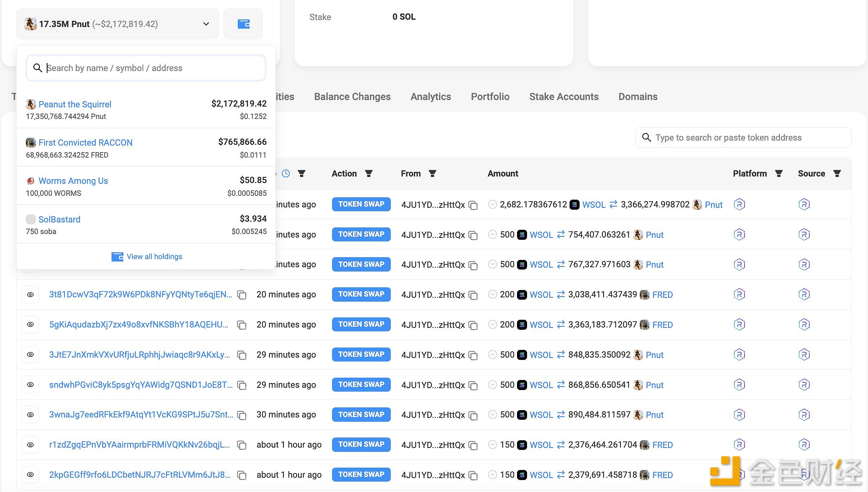
Task: Click From address 4JU1YD...zHttQx in 2,379,691 row
Action: (x=433, y=475)
